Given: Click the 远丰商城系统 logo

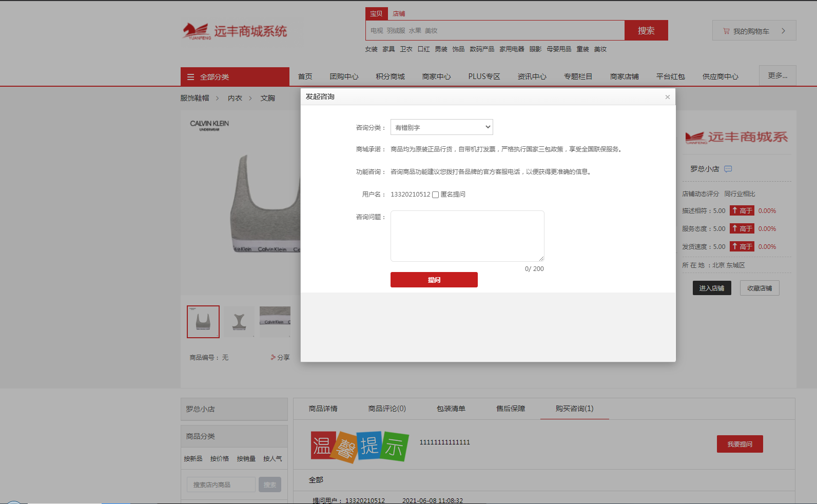Looking at the screenshot, I should pyautogui.click(x=235, y=31).
